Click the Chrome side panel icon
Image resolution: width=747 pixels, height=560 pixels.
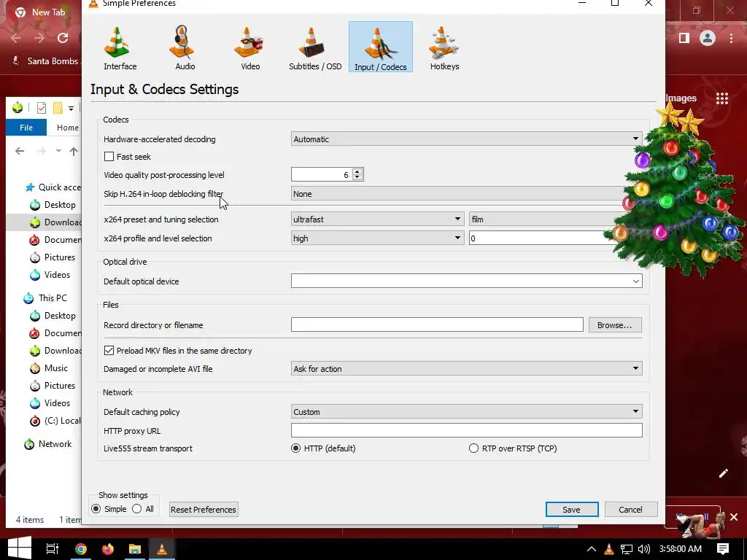[684, 38]
